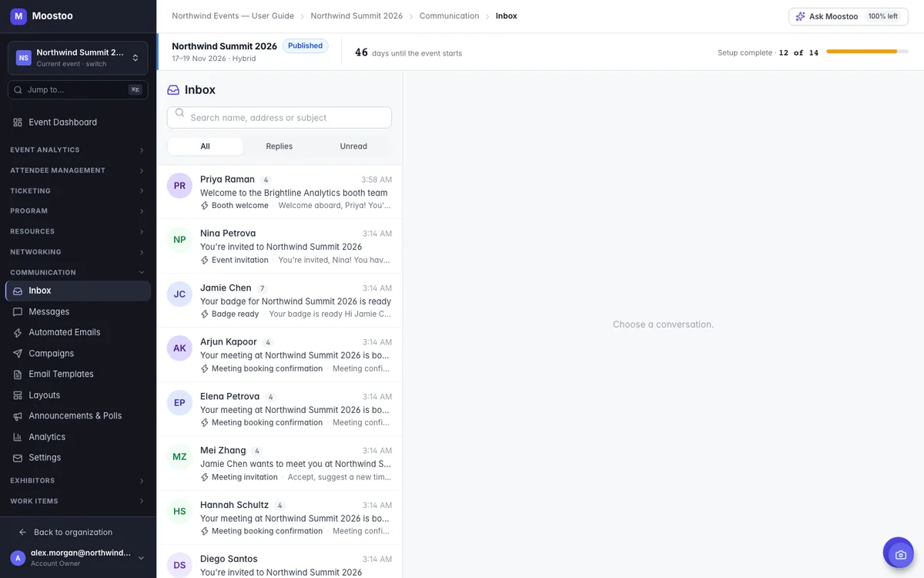Viewport: 924px width, 578px height.
Task: Select the All inbox filter tab
Action: (205, 146)
